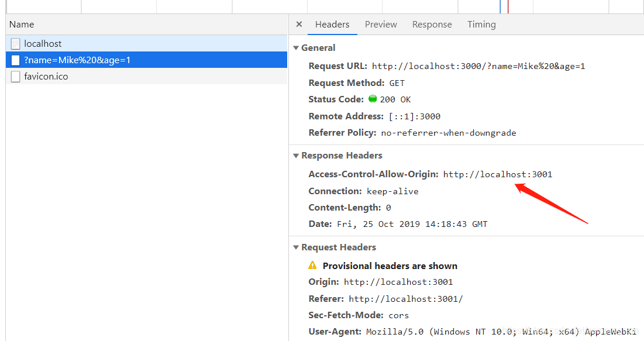Click the User-Agent Mozilla/5.0 value
The image size is (644, 341).
501,332
